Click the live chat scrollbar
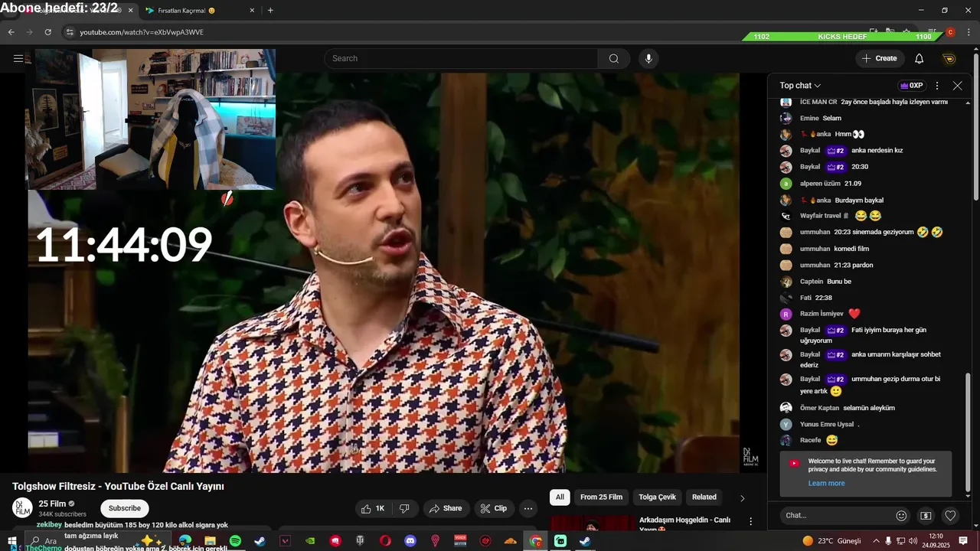Viewport: 980px width, 551px height. pyautogui.click(x=968, y=432)
